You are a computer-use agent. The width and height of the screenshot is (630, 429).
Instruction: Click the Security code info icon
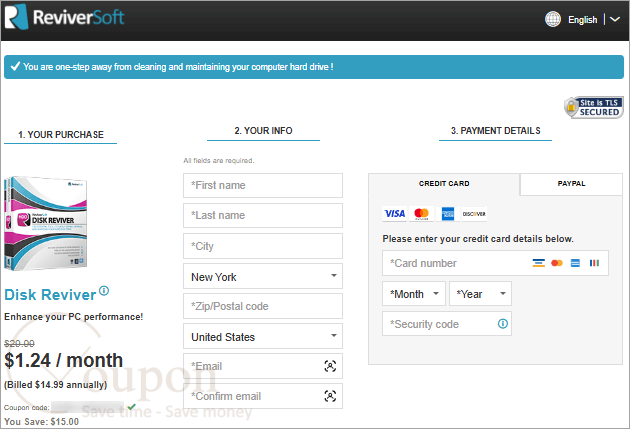point(503,324)
